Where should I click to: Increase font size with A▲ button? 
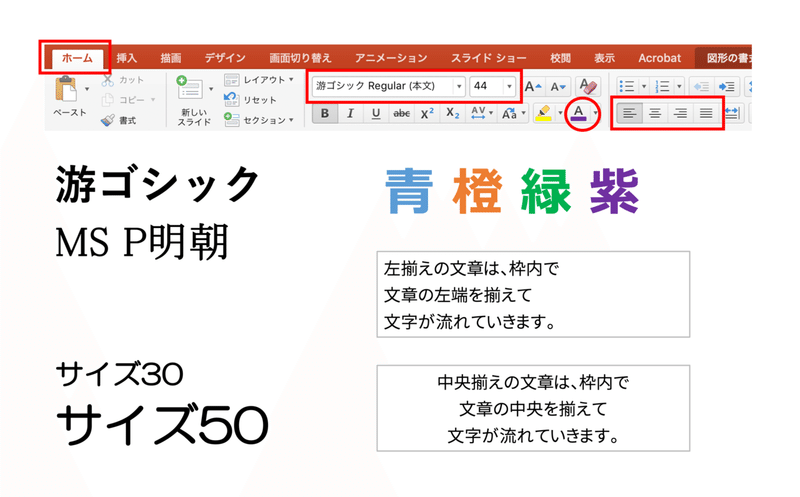(x=533, y=87)
